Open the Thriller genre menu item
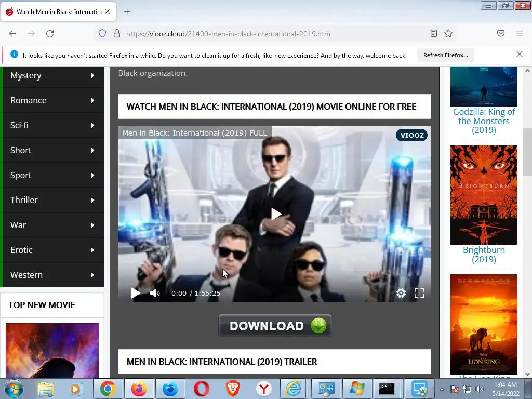The image size is (532, 399). coord(54,200)
